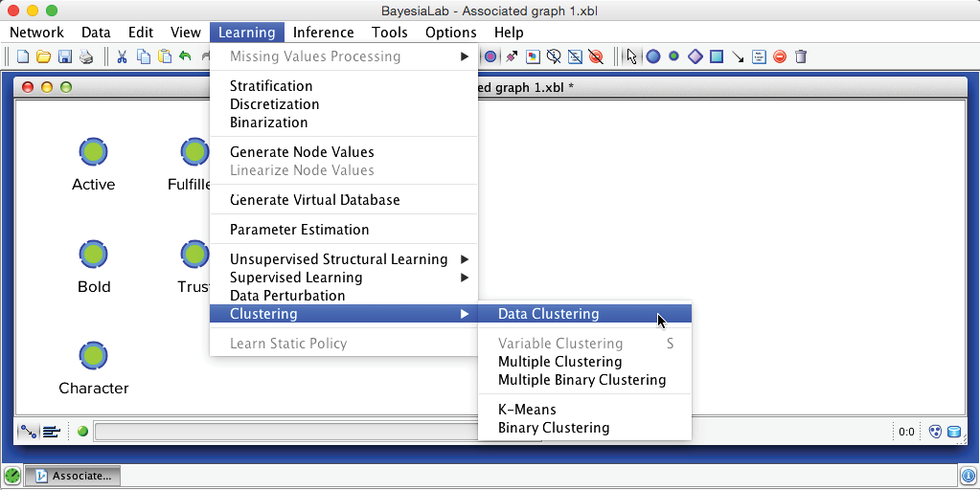Click the green Undo arrow icon
This screenshot has height=490, width=980.
(x=185, y=56)
